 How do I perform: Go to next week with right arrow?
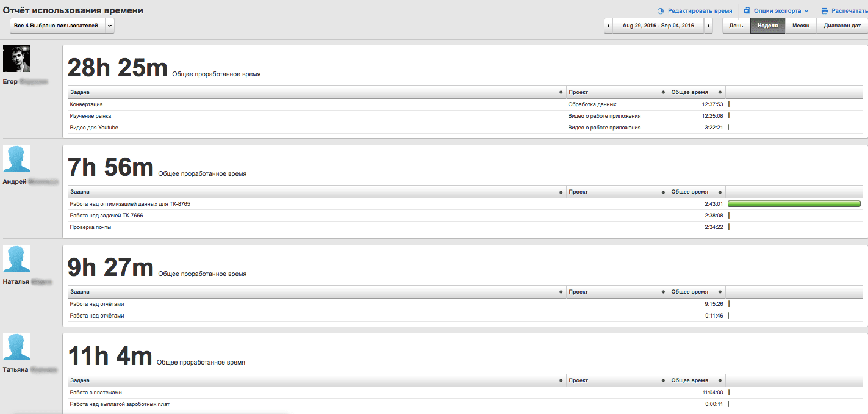[708, 26]
